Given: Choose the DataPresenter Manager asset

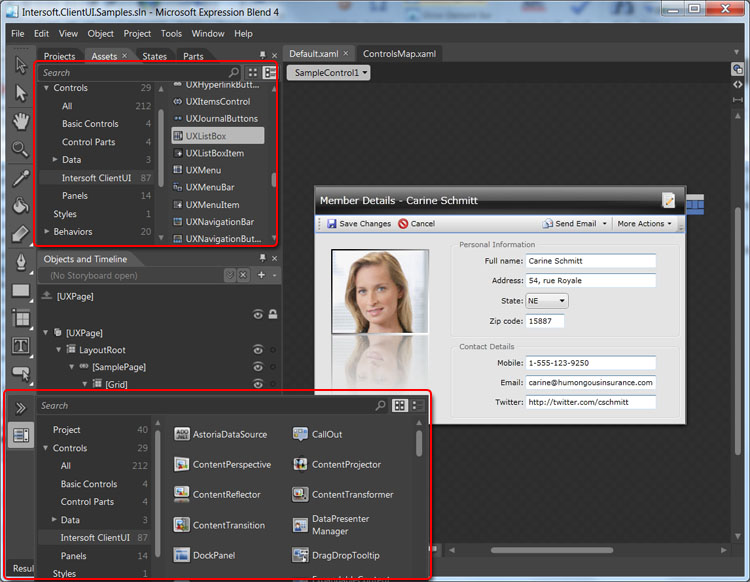Looking at the screenshot, I should point(331,525).
